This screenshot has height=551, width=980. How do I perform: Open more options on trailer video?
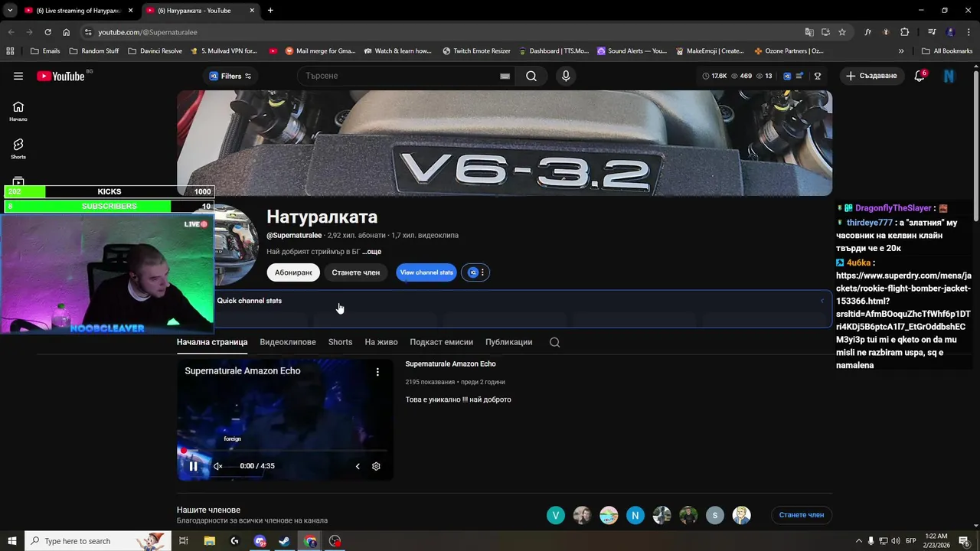pyautogui.click(x=377, y=371)
